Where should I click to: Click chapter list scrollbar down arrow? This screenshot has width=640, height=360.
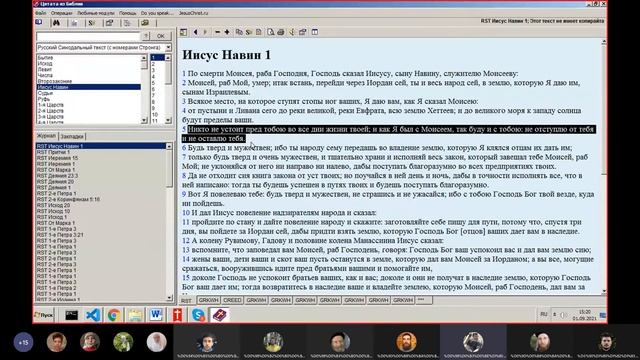(168, 120)
